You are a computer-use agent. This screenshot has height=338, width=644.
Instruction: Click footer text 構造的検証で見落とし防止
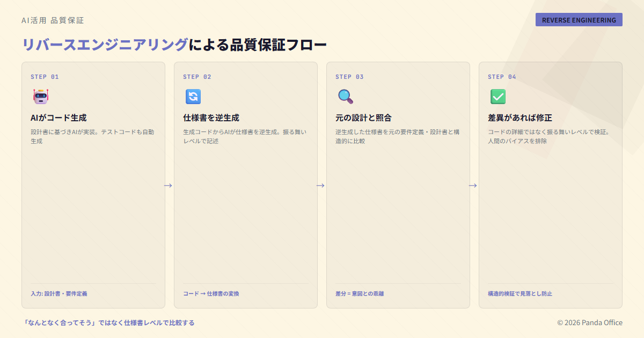coord(519,293)
